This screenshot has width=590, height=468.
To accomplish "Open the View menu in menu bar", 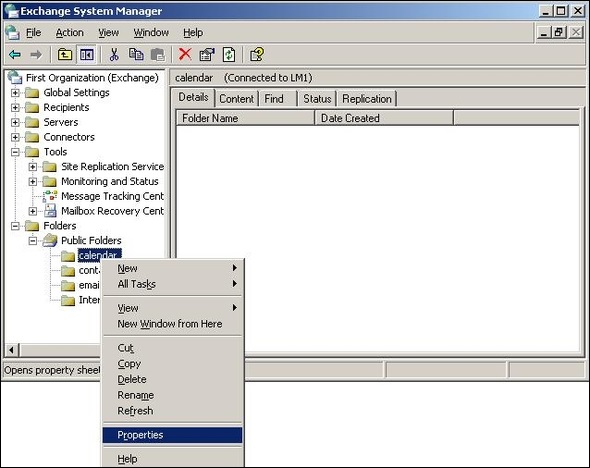I will point(108,33).
